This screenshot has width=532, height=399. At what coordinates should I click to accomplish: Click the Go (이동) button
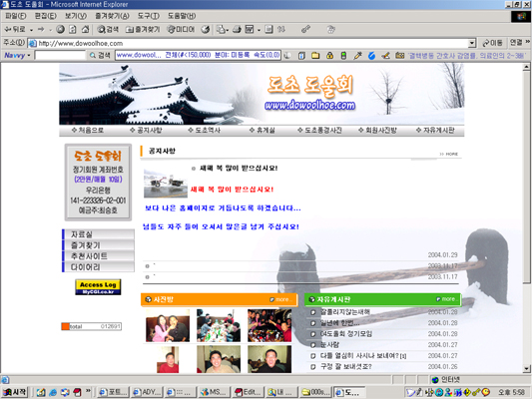[492, 43]
